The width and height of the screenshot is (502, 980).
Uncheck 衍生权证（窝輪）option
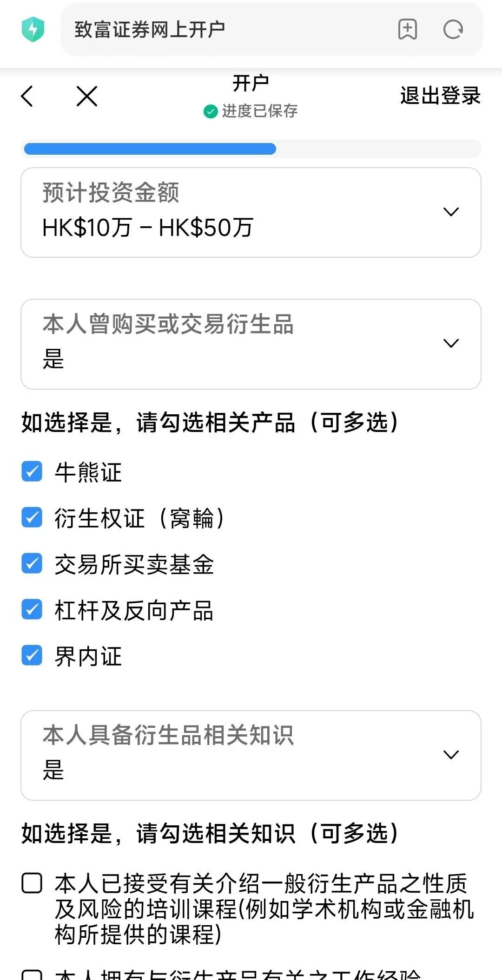(32, 518)
